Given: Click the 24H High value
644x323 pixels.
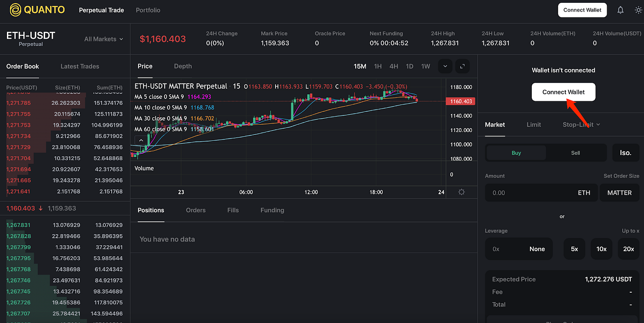Looking at the screenshot, I should [x=445, y=43].
